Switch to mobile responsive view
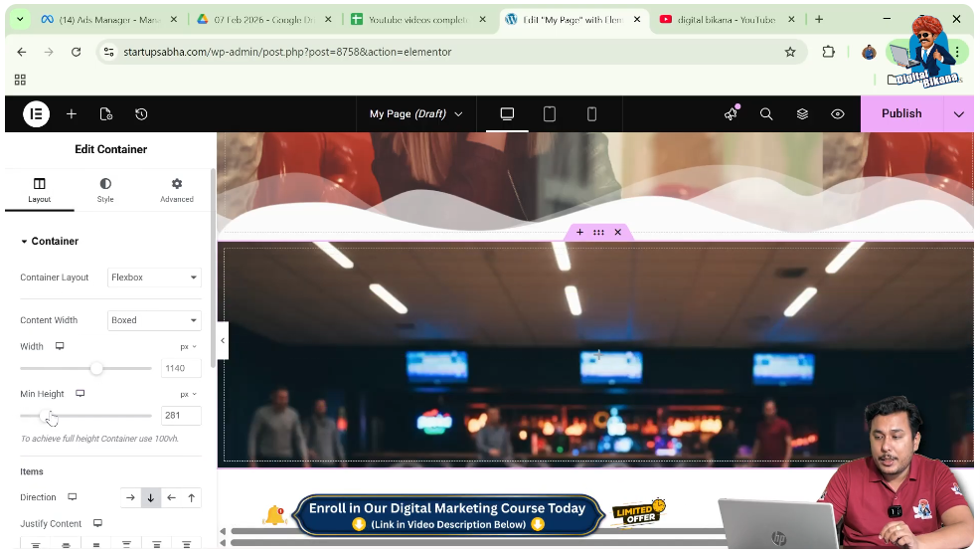980x555 pixels. [x=591, y=114]
